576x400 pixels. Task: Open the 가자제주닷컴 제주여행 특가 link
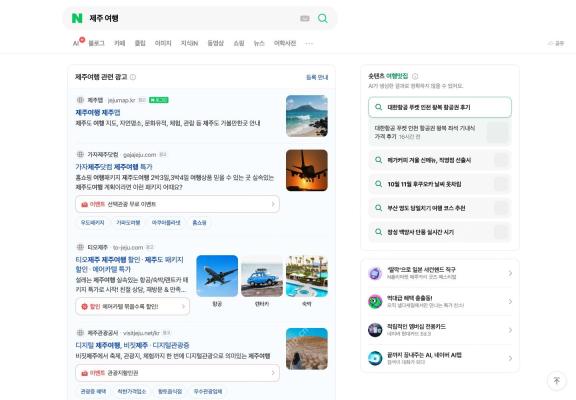(114, 167)
